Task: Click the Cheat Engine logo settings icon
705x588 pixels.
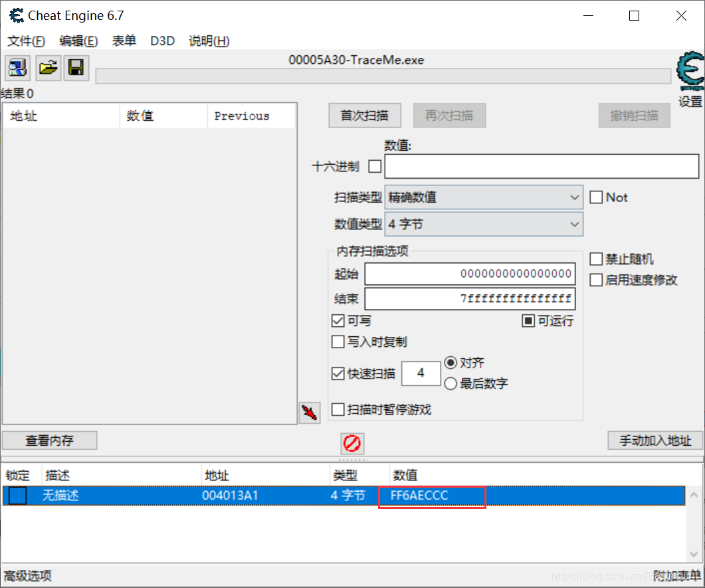Action: 690,71
